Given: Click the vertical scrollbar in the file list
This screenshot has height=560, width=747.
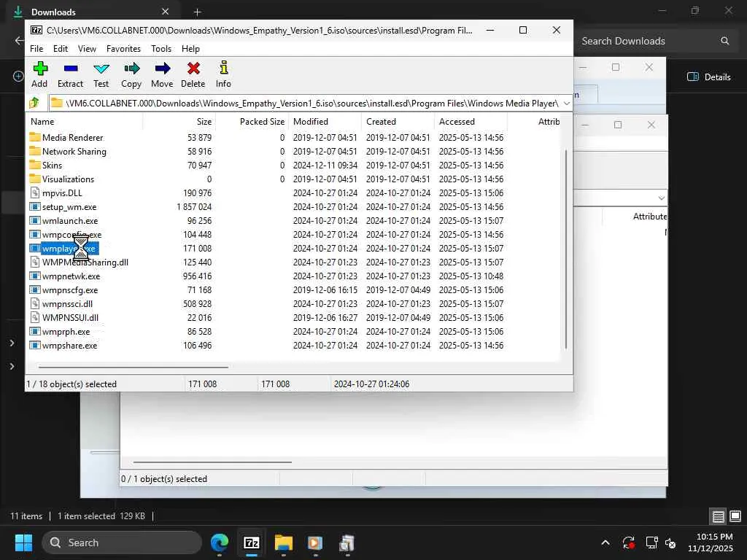Looking at the screenshot, I should click(566, 249).
